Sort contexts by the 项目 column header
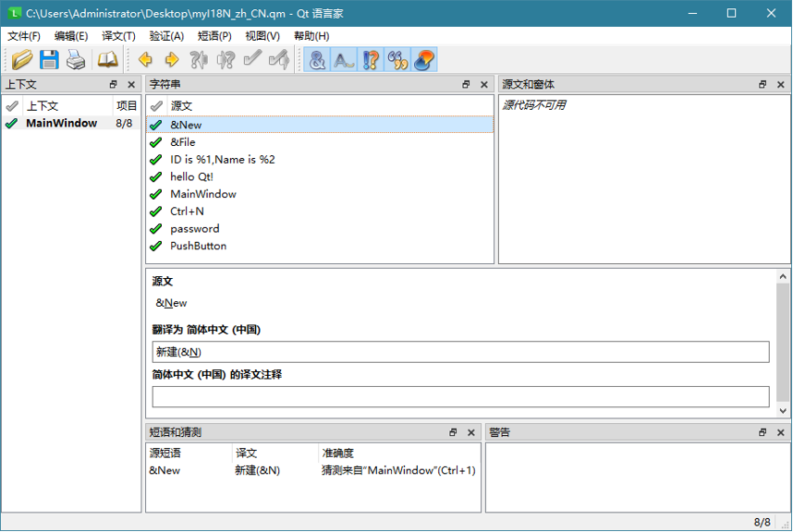 (x=127, y=105)
